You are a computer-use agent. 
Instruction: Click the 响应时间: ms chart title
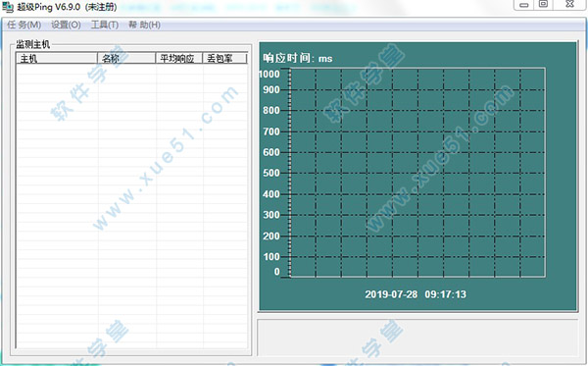(x=298, y=58)
